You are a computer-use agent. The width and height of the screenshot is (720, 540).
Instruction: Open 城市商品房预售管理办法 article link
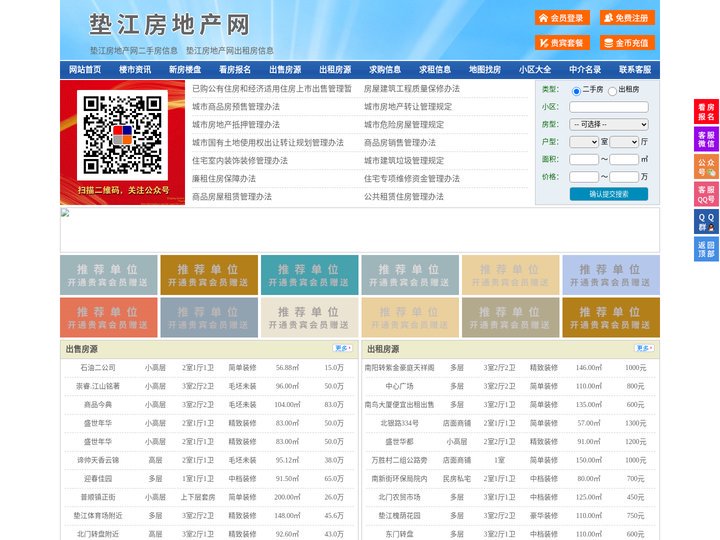(x=236, y=107)
